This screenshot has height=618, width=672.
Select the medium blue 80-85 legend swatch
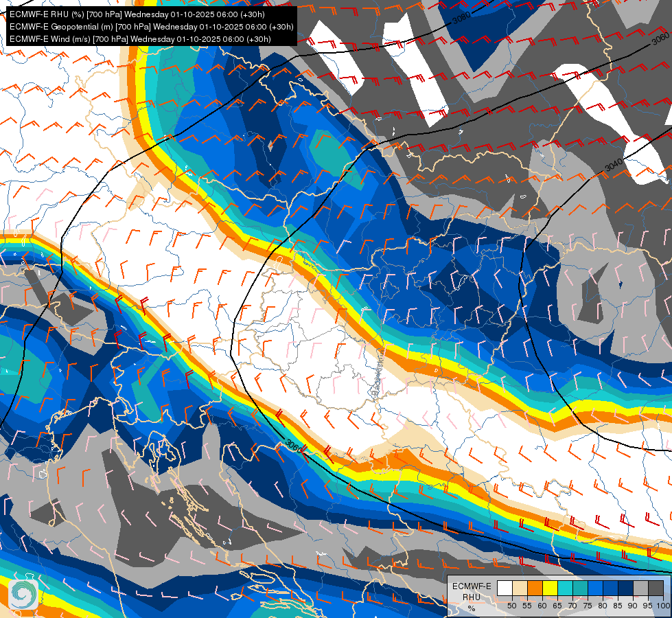(x=611, y=588)
